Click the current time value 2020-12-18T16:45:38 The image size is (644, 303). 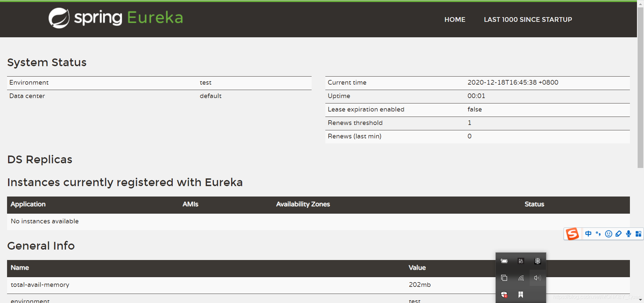pyautogui.click(x=513, y=82)
